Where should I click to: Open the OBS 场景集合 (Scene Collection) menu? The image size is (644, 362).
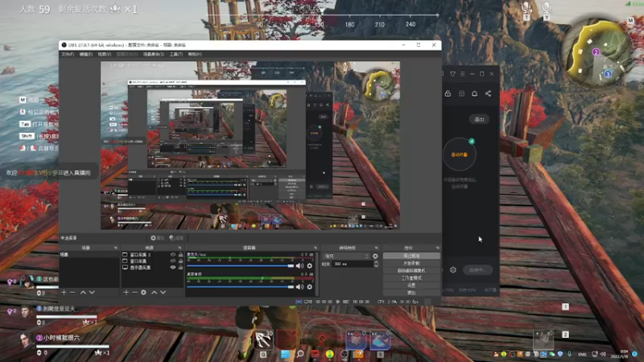[x=154, y=54]
